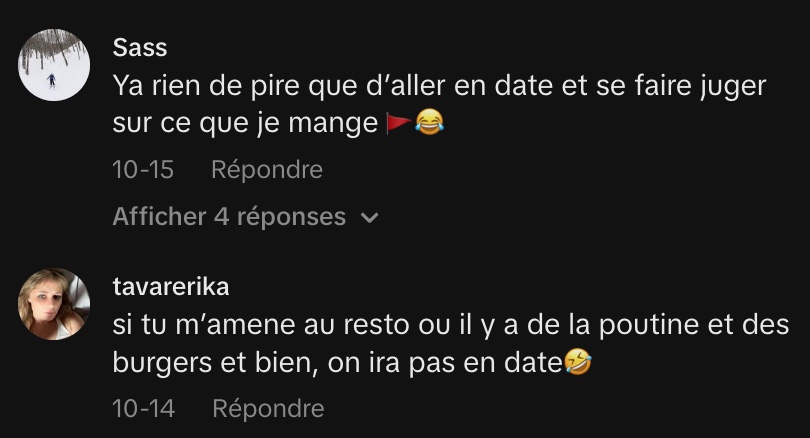Click the 10-14 date stamp
The width and height of the screenshot is (810, 438).
[x=144, y=409]
